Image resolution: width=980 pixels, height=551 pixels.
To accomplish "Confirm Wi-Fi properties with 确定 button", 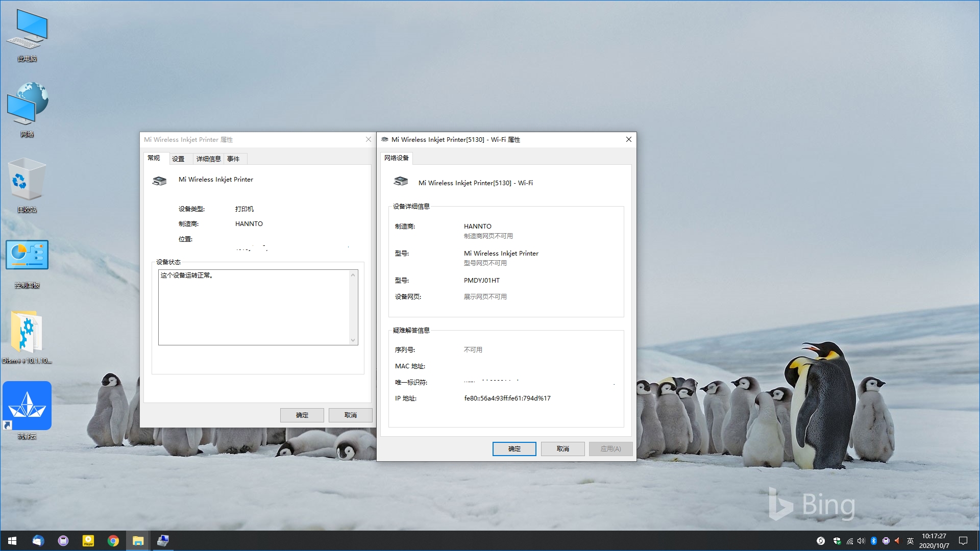I will tap(514, 449).
